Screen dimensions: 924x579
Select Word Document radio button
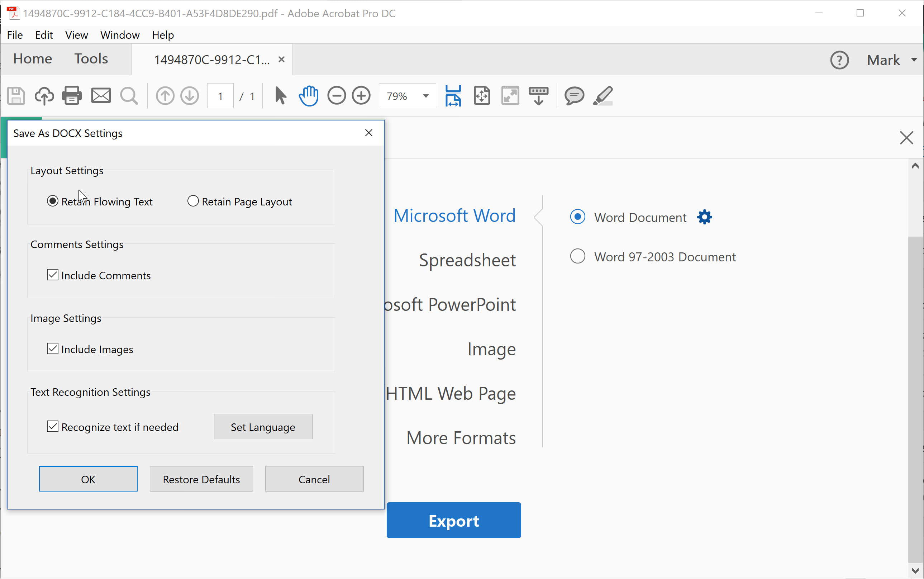click(577, 217)
